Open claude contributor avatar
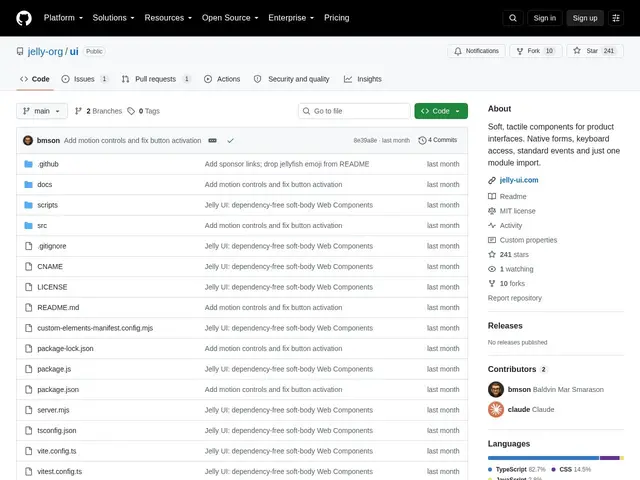This screenshot has width=640, height=480. coord(496,409)
